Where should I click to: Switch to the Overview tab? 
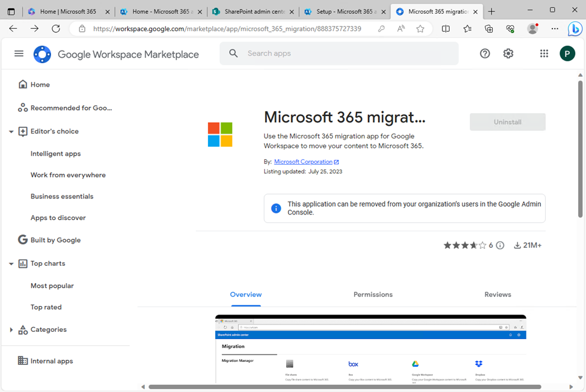pyautogui.click(x=246, y=295)
